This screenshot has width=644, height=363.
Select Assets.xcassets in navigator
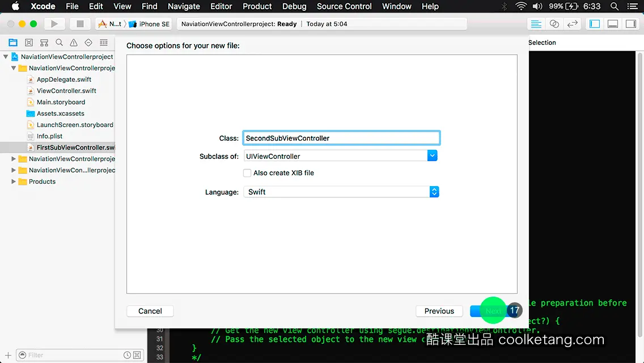pos(60,113)
